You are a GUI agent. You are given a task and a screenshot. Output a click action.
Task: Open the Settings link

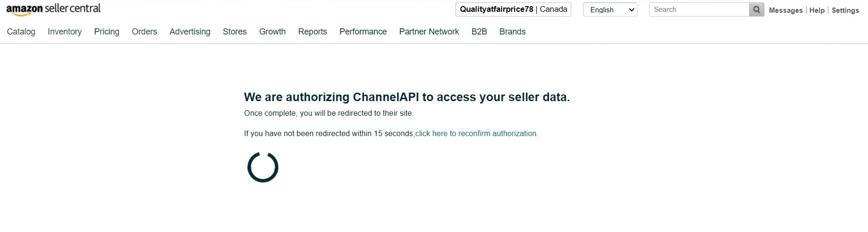845,10
